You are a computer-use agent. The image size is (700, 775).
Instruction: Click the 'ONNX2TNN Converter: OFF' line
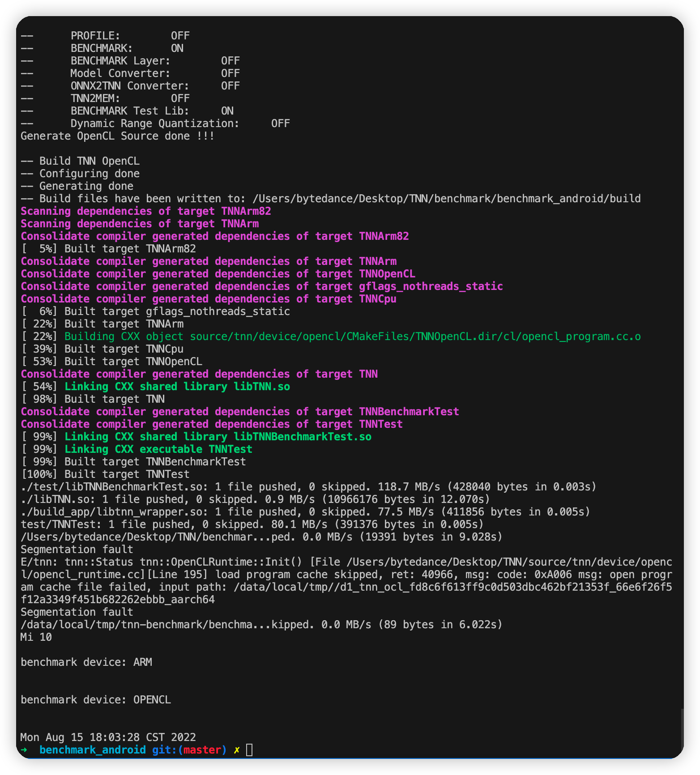point(130,86)
